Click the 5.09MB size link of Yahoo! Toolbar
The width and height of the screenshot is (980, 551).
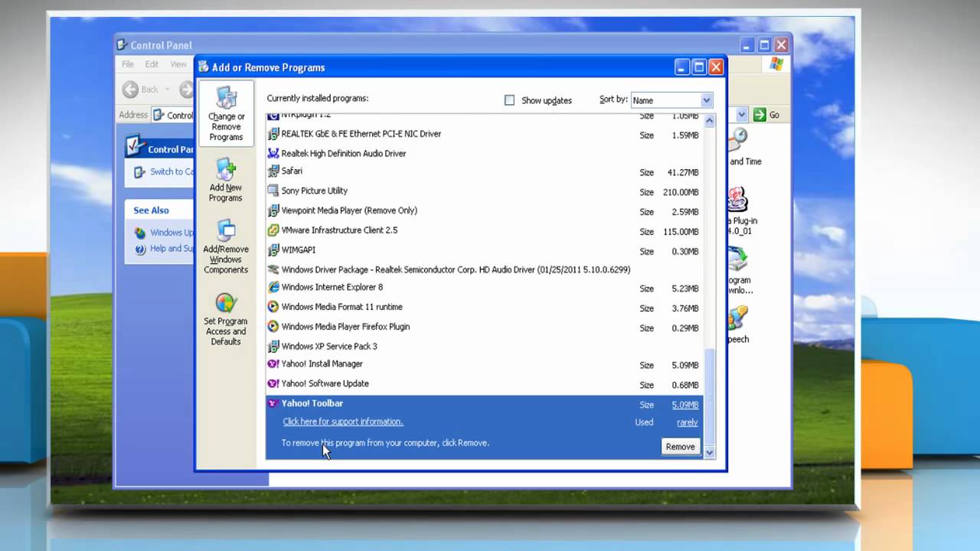click(685, 405)
